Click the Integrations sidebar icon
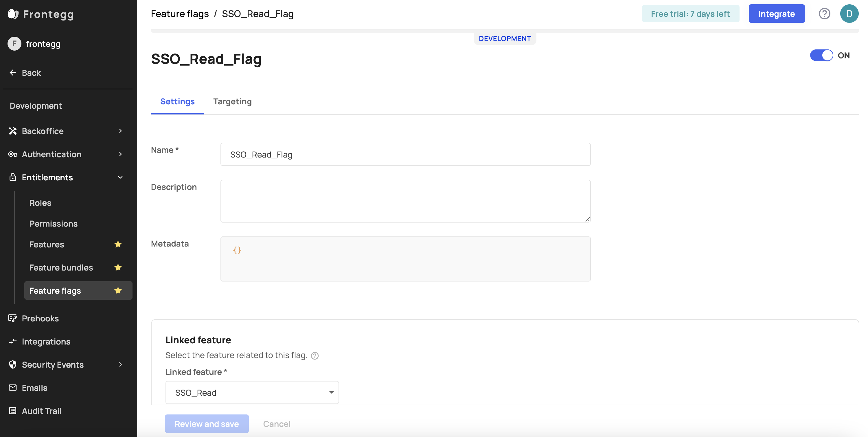The width and height of the screenshot is (868, 437). 13,341
